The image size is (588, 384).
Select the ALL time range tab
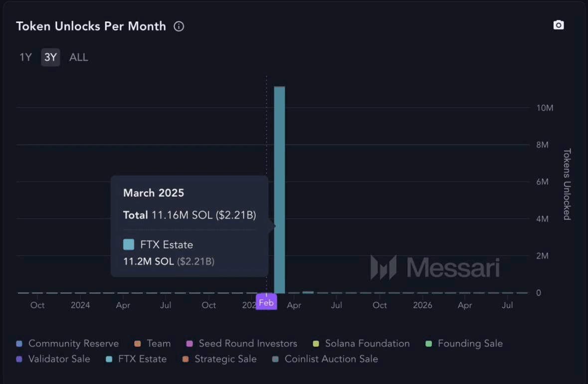click(x=78, y=57)
